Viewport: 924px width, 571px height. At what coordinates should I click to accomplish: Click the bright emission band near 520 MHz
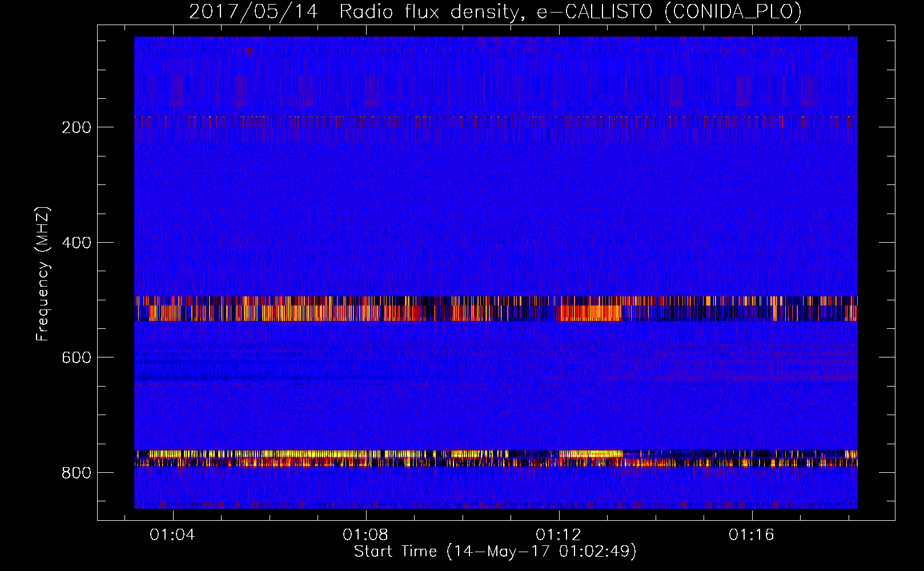click(x=496, y=308)
